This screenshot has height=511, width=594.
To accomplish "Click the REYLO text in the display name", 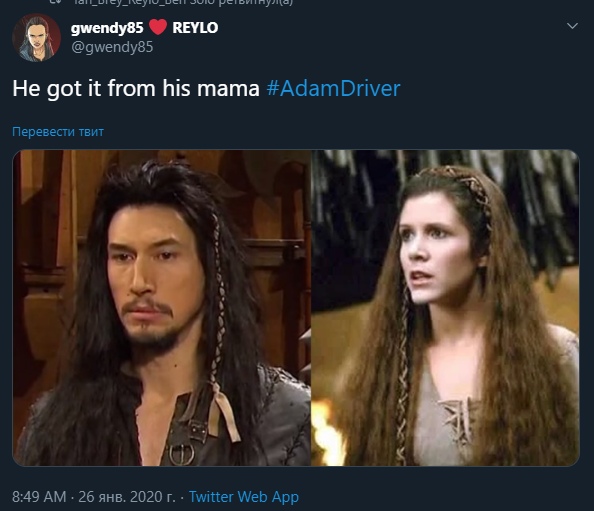I will point(195,28).
